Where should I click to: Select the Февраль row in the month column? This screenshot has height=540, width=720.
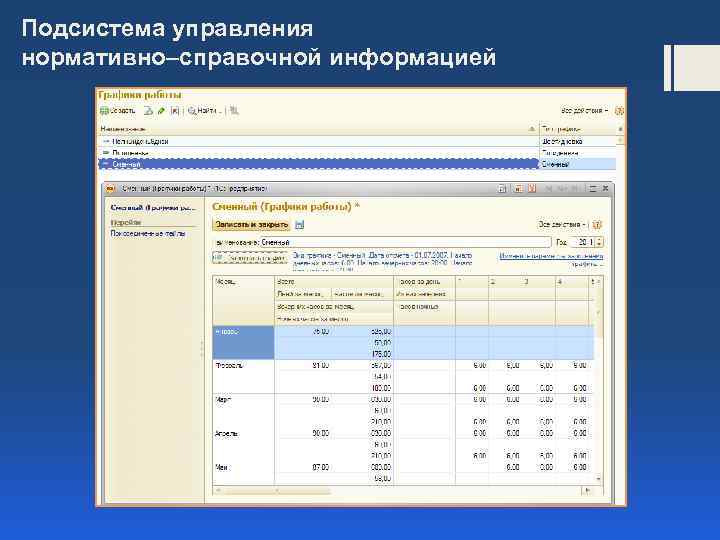[243, 377]
